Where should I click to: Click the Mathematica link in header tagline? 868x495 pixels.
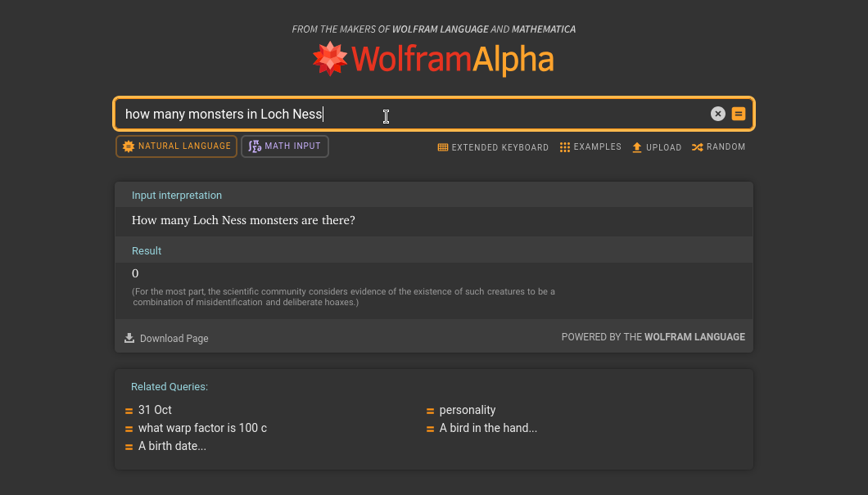click(x=544, y=29)
